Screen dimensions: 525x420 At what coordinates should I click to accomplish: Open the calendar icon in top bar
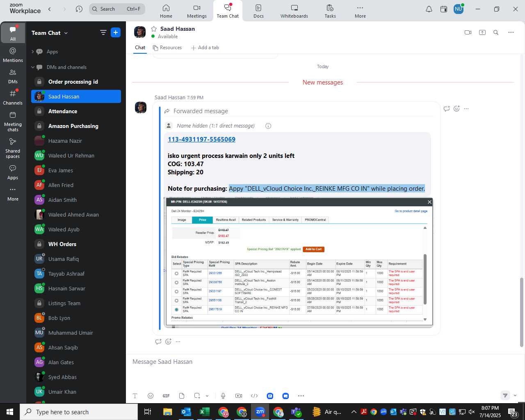(x=444, y=9)
